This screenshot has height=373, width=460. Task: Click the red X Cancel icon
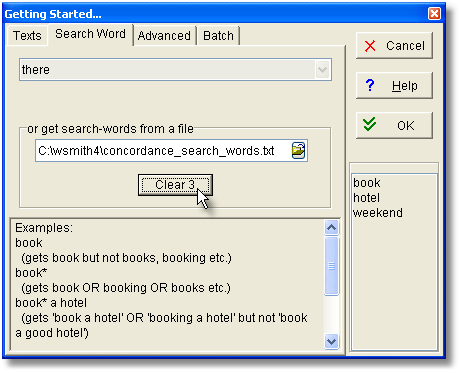pyautogui.click(x=370, y=46)
